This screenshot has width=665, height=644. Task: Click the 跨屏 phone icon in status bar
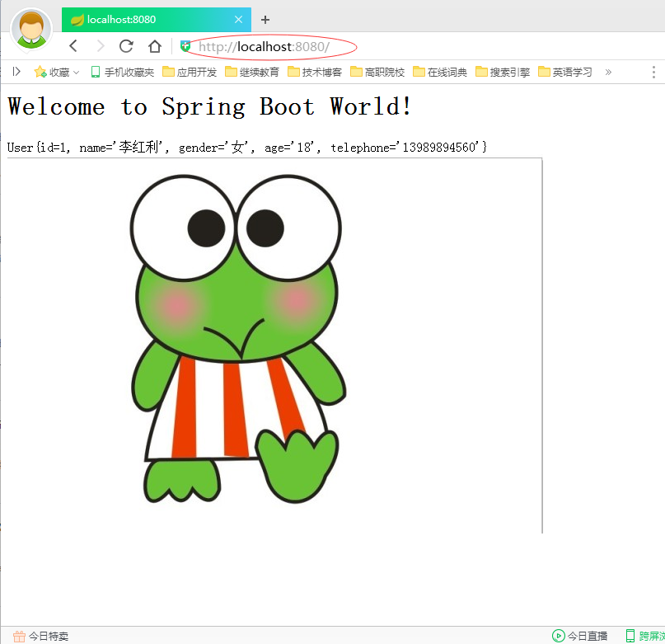point(630,636)
